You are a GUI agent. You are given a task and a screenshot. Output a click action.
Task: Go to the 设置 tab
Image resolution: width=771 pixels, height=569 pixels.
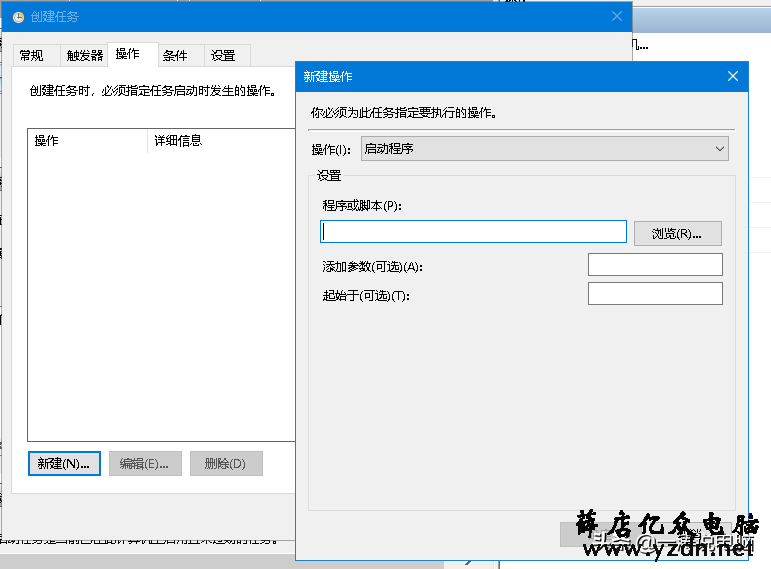pyautogui.click(x=227, y=55)
